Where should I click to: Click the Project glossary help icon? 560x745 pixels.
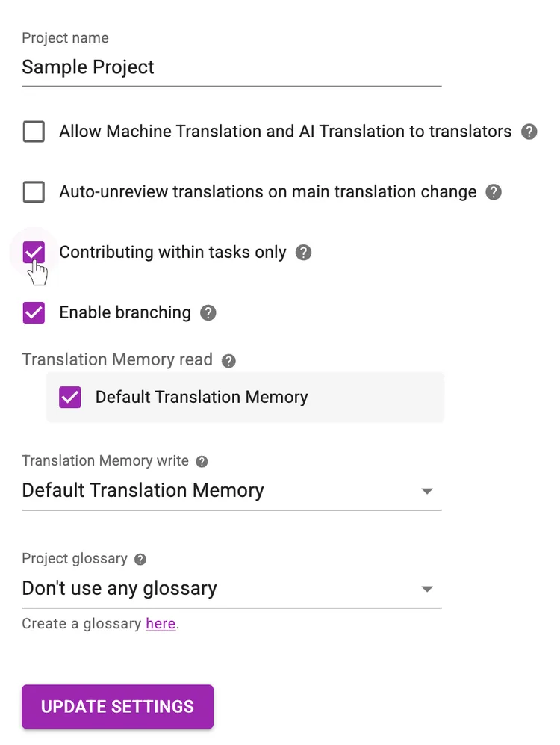(141, 558)
